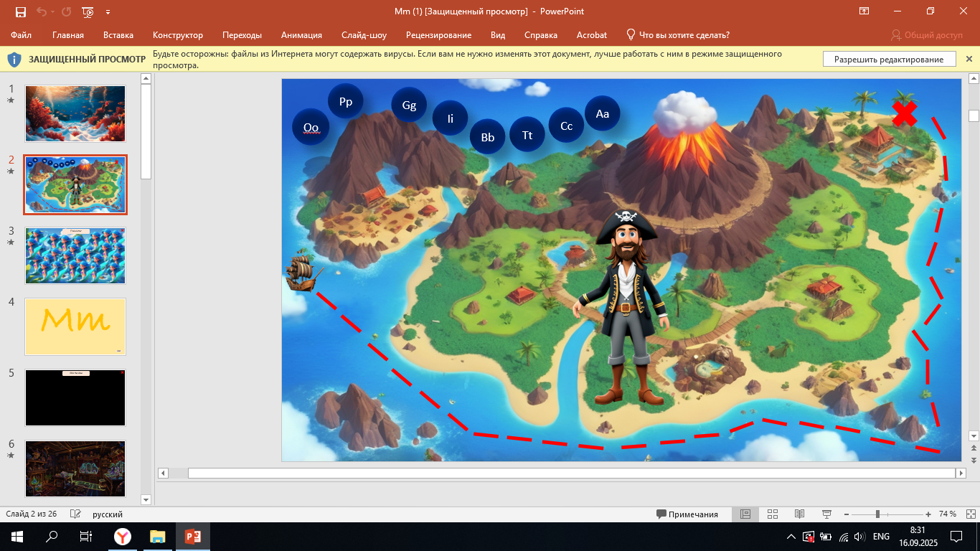Select the Вид ribbon tab
980x551 pixels.
click(x=498, y=35)
